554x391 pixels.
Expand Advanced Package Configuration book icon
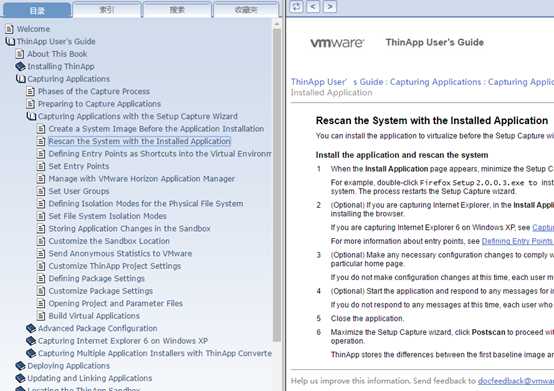point(31,328)
